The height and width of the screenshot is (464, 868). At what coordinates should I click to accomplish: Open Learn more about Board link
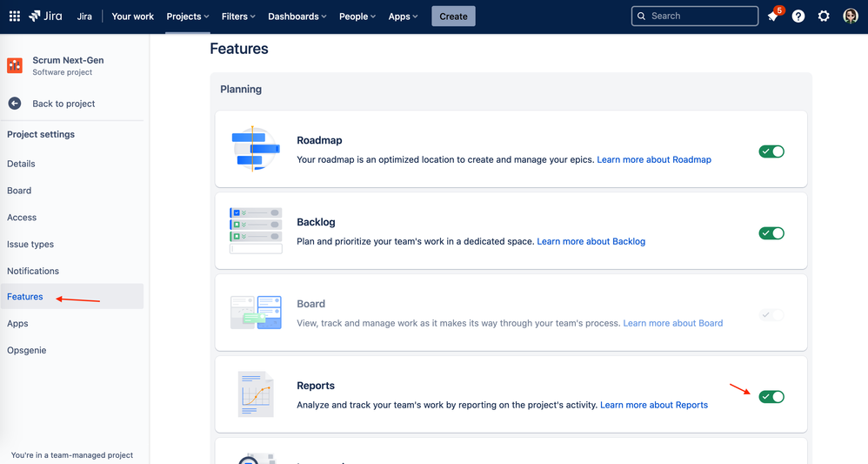[x=673, y=323]
